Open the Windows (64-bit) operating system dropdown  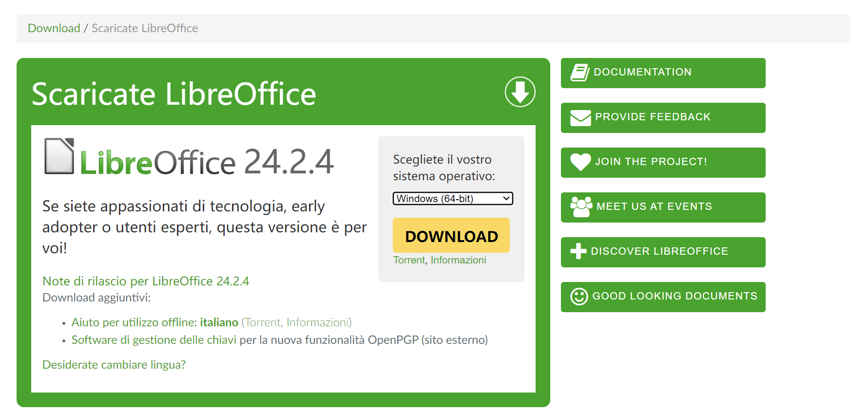pos(453,199)
